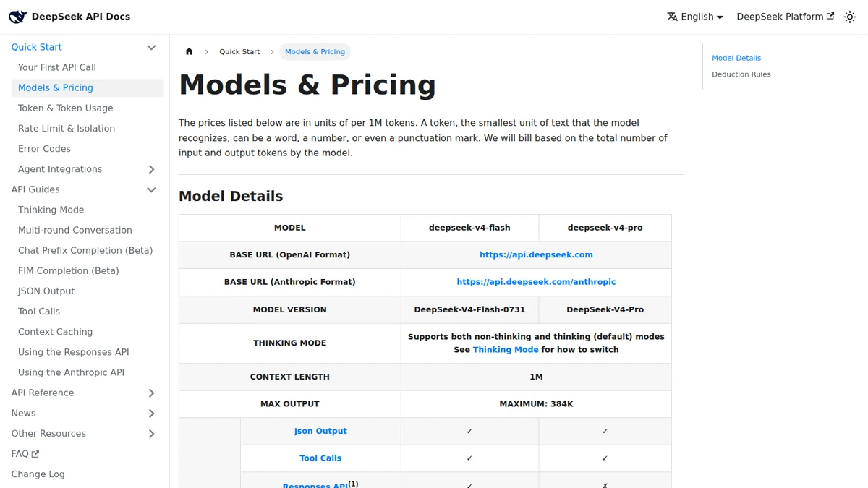This screenshot has width=868, height=488.
Task: Click the Models & Pricing page title
Action: pos(307,85)
